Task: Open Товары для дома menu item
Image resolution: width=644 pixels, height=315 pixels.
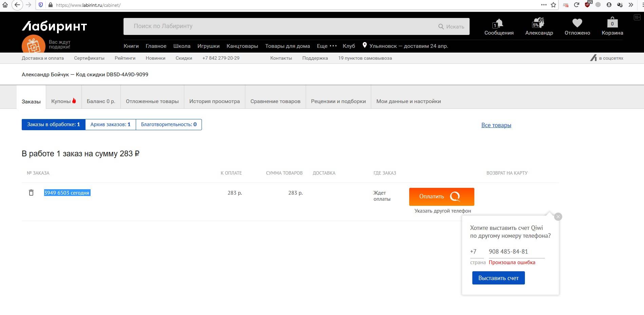Action: (x=287, y=46)
